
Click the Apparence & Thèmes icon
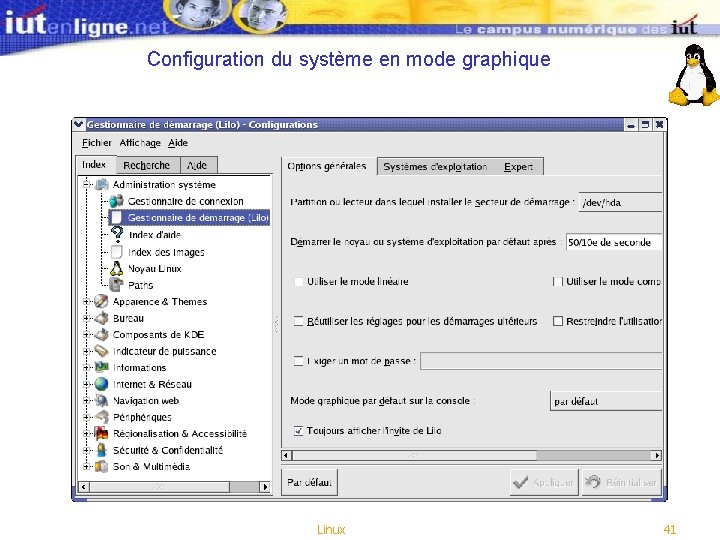coord(101,301)
